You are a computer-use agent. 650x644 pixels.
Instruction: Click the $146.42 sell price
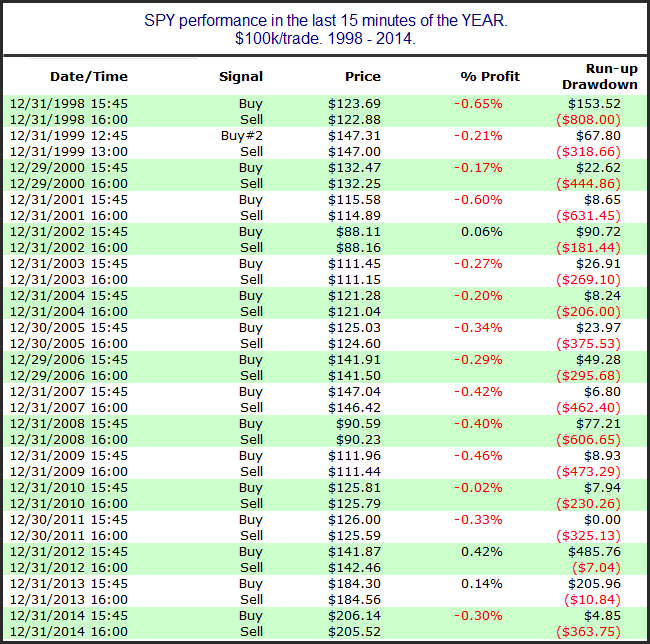pyautogui.click(x=354, y=408)
